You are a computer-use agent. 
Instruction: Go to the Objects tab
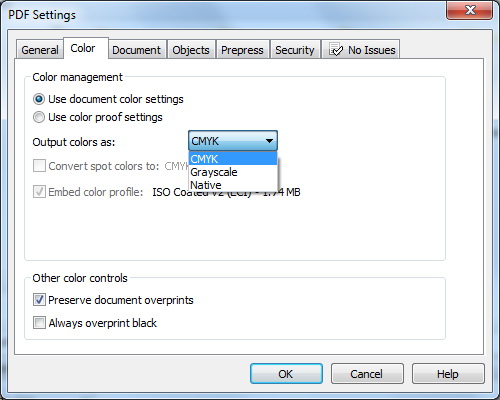tap(191, 50)
